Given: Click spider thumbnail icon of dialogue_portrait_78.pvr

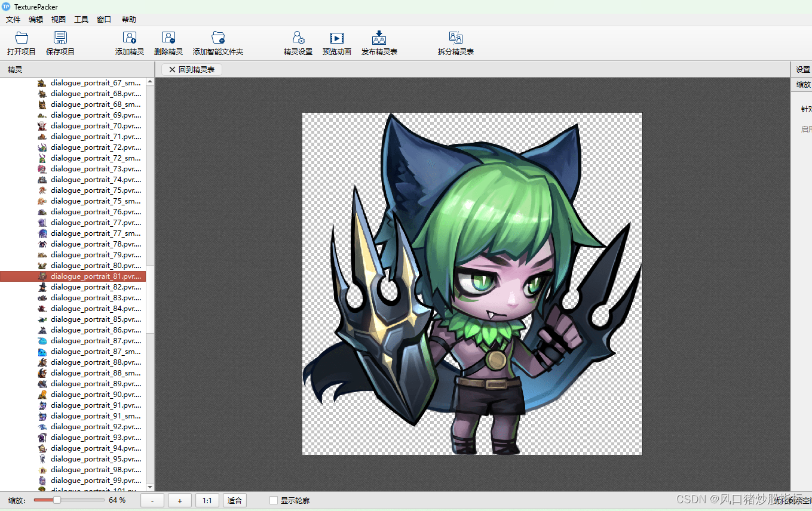Looking at the screenshot, I should pyautogui.click(x=42, y=244).
